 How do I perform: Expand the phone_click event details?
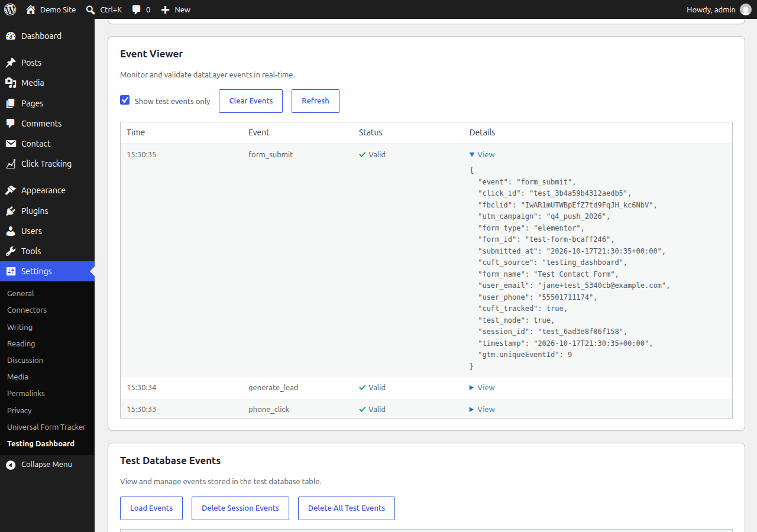[482, 409]
